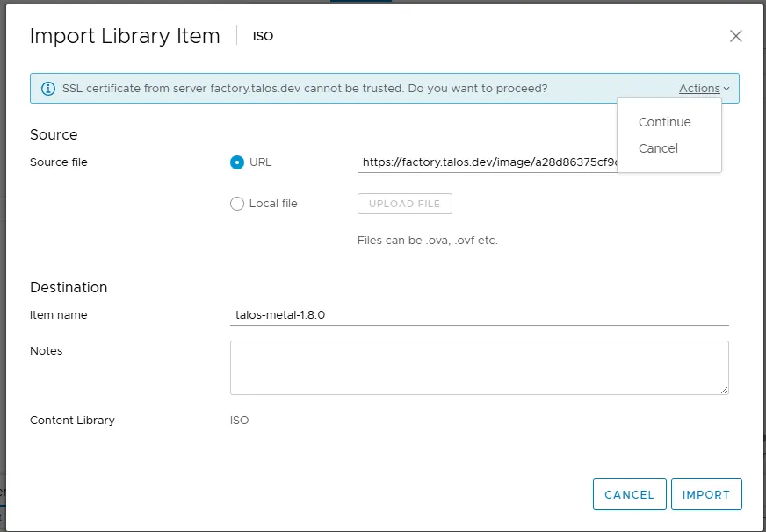Click the Content Library ISO value
Viewport: 766px width, 532px height.
(x=239, y=421)
